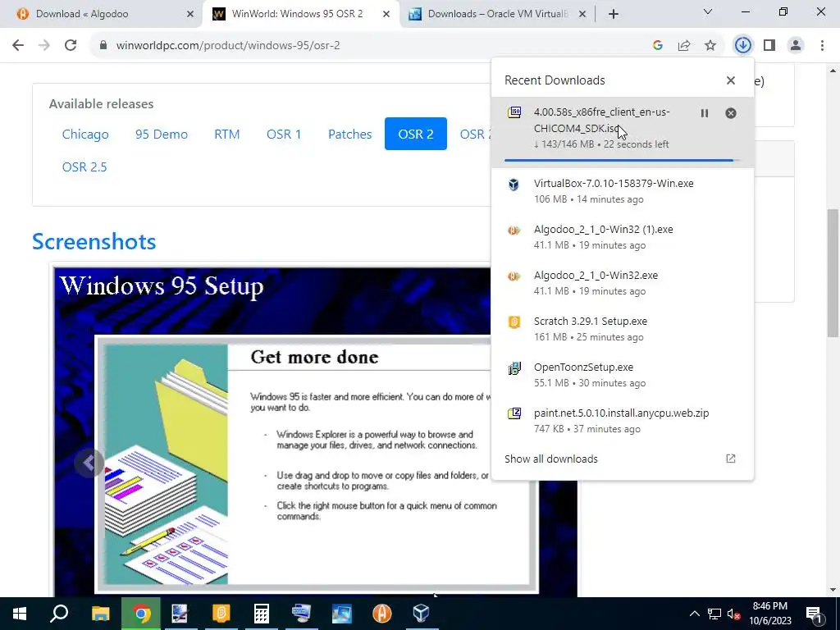Open the Patches release tab
The width and height of the screenshot is (840, 630).
pyautogui.click(x=349, y=134)
